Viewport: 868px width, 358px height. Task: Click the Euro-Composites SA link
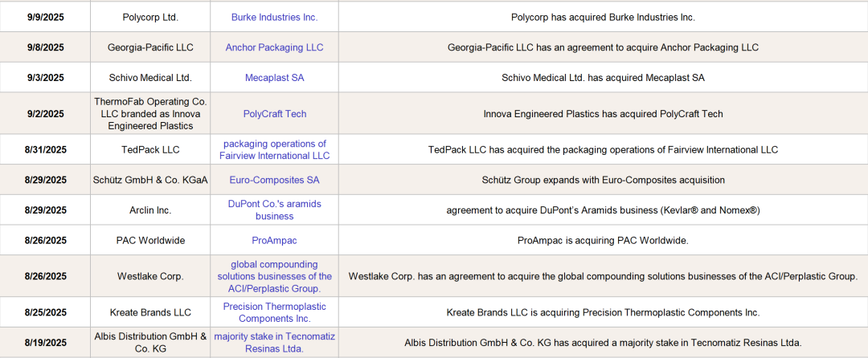pyautogui.click(x=274, y=180)
